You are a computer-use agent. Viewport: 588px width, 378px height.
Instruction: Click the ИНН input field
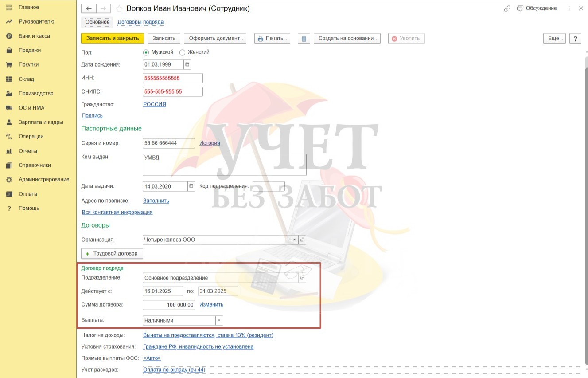point(173,78)
